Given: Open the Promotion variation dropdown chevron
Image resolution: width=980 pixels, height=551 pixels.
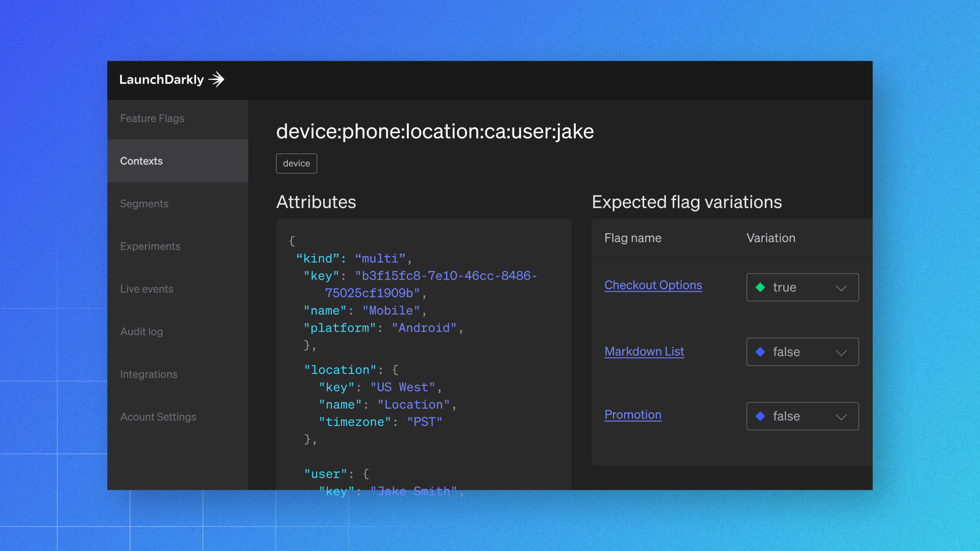Looking at the screenshot, I should pyautogui.click(x=841, y=416).
